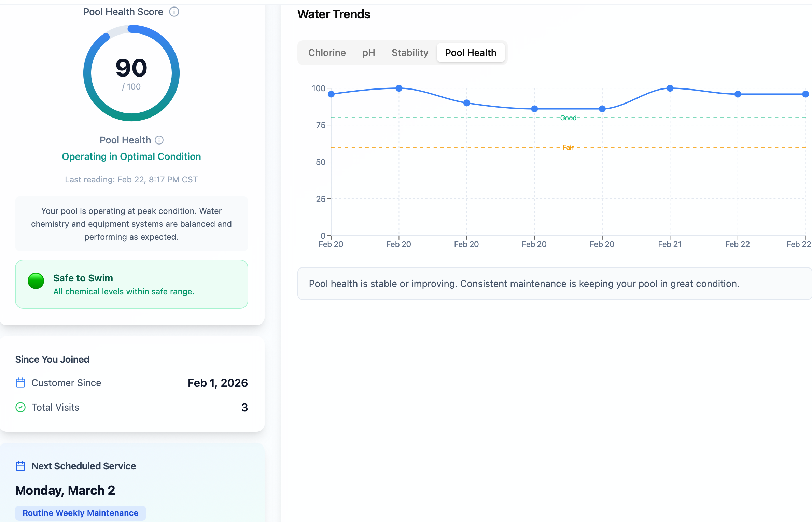This screenshot has width=812, height=522.
Task: Select the Pool Health tab
Action: pyautogui.click(x=471, y=53)
